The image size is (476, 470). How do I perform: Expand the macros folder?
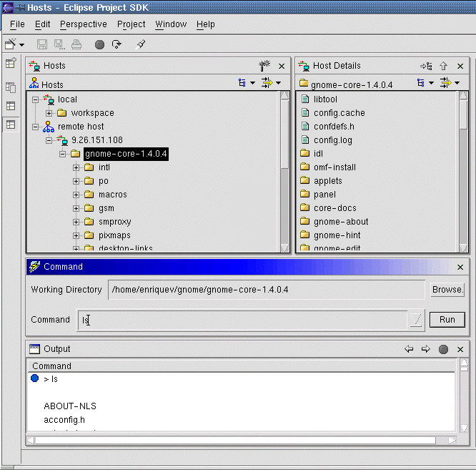(76, 195)
